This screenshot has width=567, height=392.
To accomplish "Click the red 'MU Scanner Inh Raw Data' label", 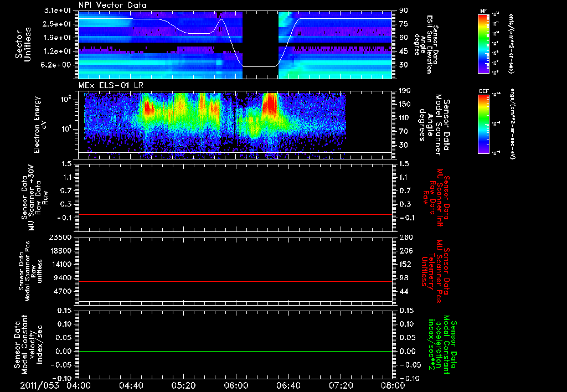I will coord(436,198).
